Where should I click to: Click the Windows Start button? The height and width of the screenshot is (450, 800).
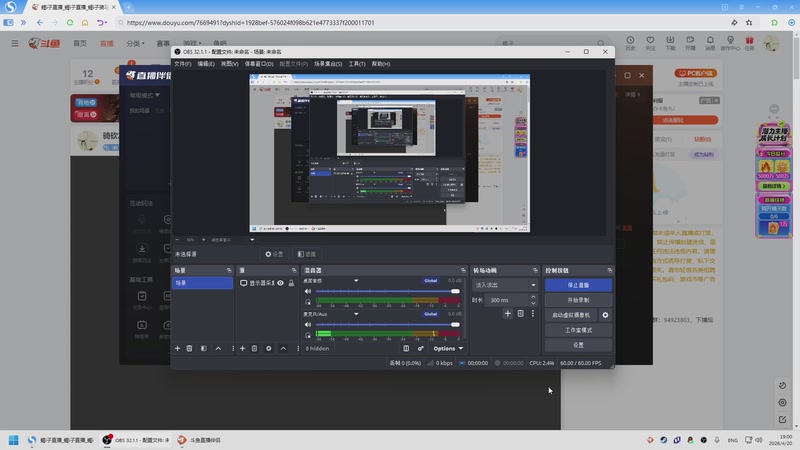tap(15, 440)
